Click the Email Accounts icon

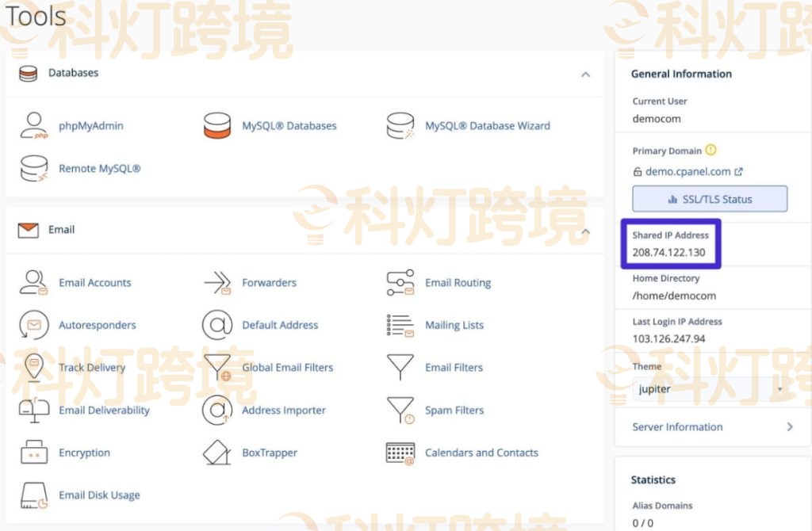[33, 282]
